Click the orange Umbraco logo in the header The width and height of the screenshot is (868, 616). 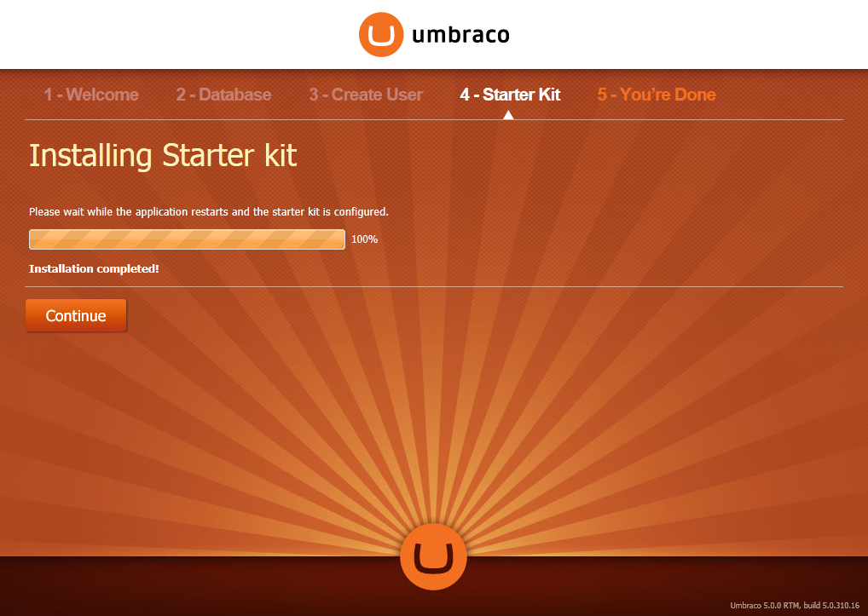coord(381,34)
